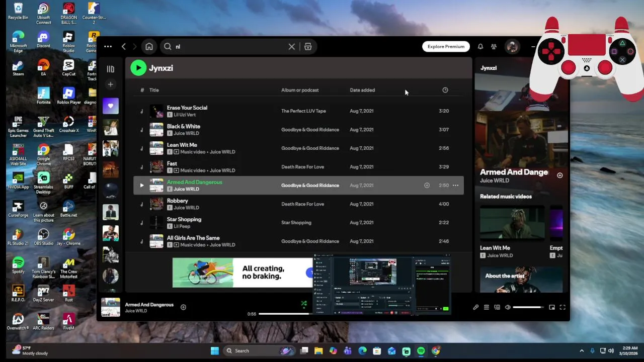Add now playing track to Liked Songs
644x362 pixels.
pyautogui.click(x=183, y=307)
